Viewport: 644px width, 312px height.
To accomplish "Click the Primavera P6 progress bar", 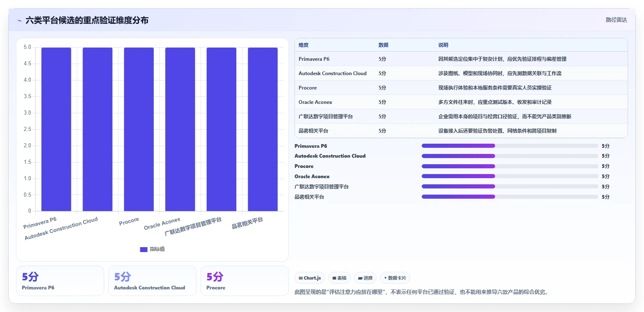I will (x=510, y=146).
